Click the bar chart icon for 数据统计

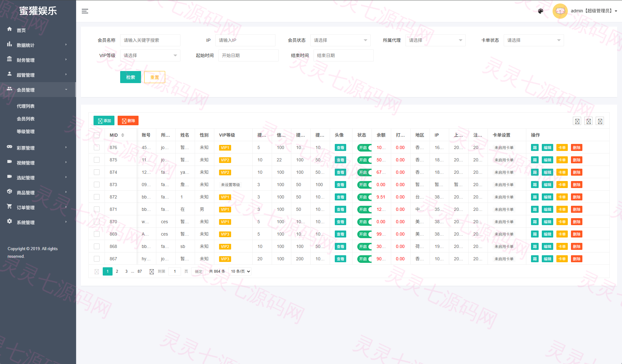pos(10,44)
